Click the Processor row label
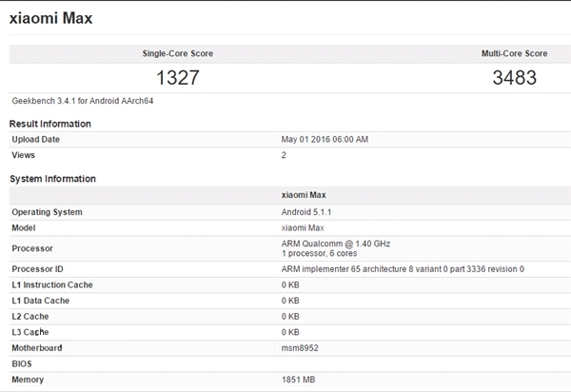The width and height of the screenshot is (571, 392). pyautogui.click(x=32, y=248)
